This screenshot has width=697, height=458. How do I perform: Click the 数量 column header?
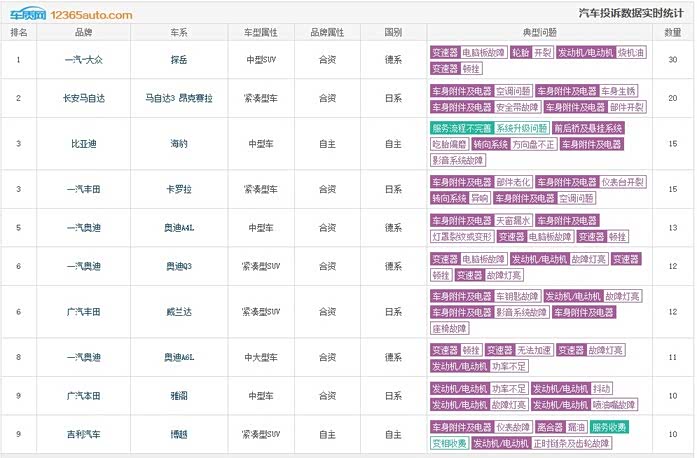point(673,33)
